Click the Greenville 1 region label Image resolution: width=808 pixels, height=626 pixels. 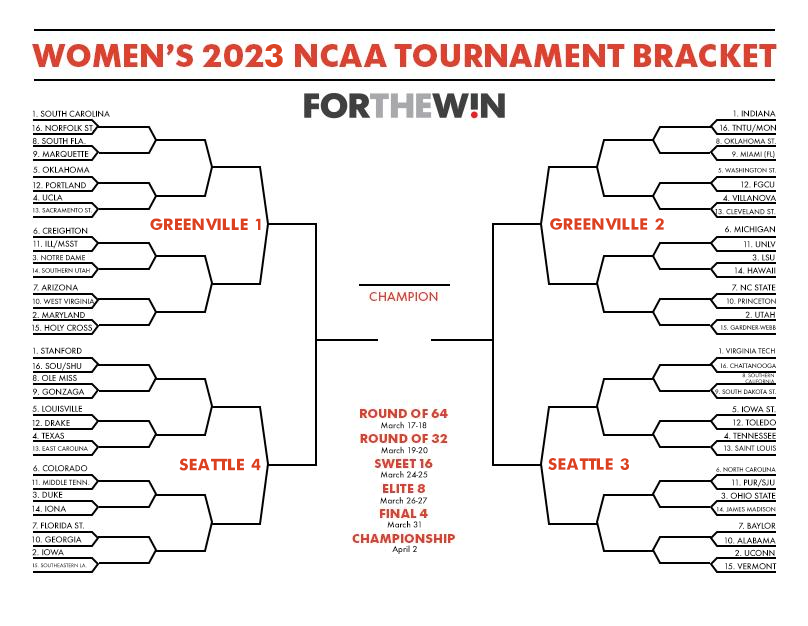tap(206, 225)
